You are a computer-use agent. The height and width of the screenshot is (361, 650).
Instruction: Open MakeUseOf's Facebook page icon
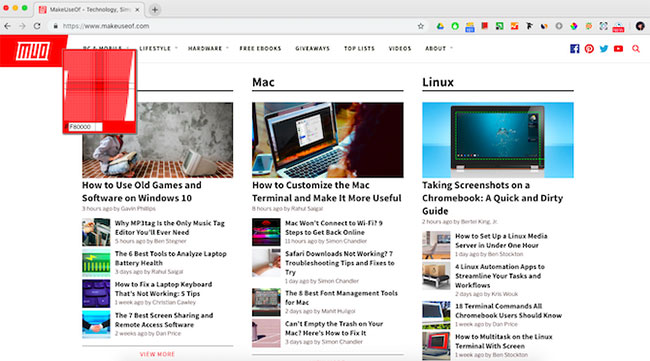pyautogui.click(x=575, y=48)
